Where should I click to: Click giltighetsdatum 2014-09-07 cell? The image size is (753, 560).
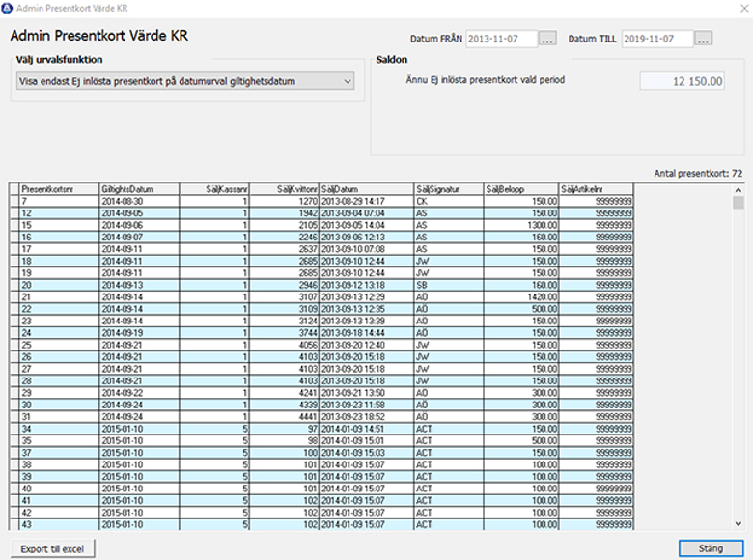point(139,238)
